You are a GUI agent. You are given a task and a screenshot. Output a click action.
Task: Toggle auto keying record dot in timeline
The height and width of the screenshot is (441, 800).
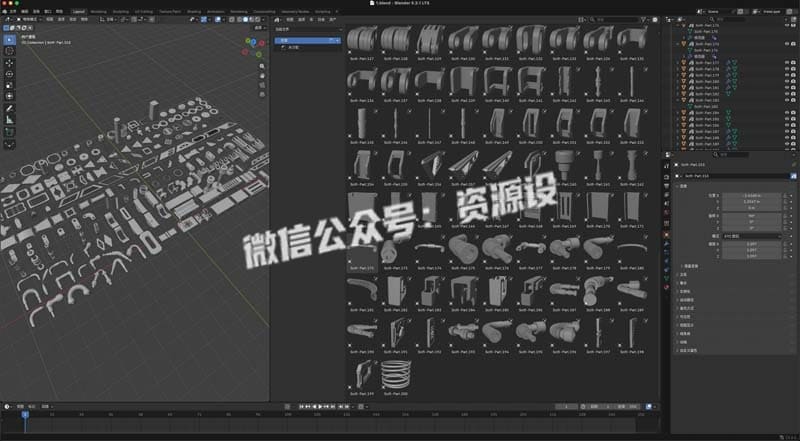[287, 406]
